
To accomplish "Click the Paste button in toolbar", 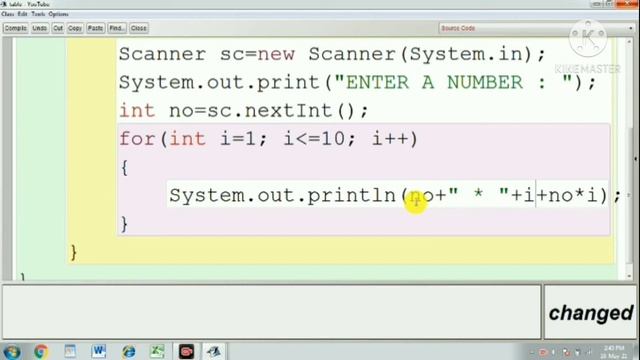I will tap(95, 28).
